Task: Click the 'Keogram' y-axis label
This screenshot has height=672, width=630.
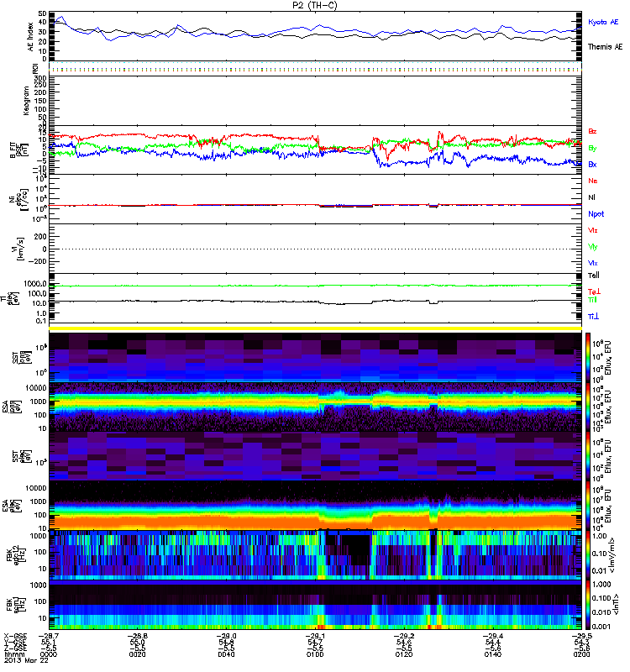Action: click(x=27, y=101)
